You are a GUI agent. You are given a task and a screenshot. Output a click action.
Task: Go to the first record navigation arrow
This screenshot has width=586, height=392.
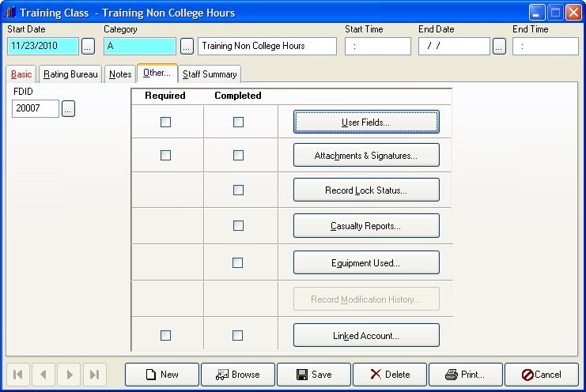point(18,375)
